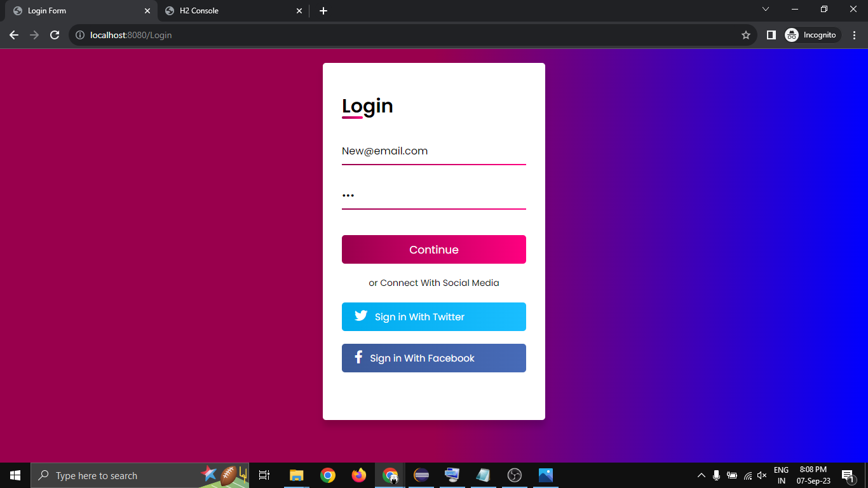Switch to the regular Chrome taskbar icon

pos(328,475)
